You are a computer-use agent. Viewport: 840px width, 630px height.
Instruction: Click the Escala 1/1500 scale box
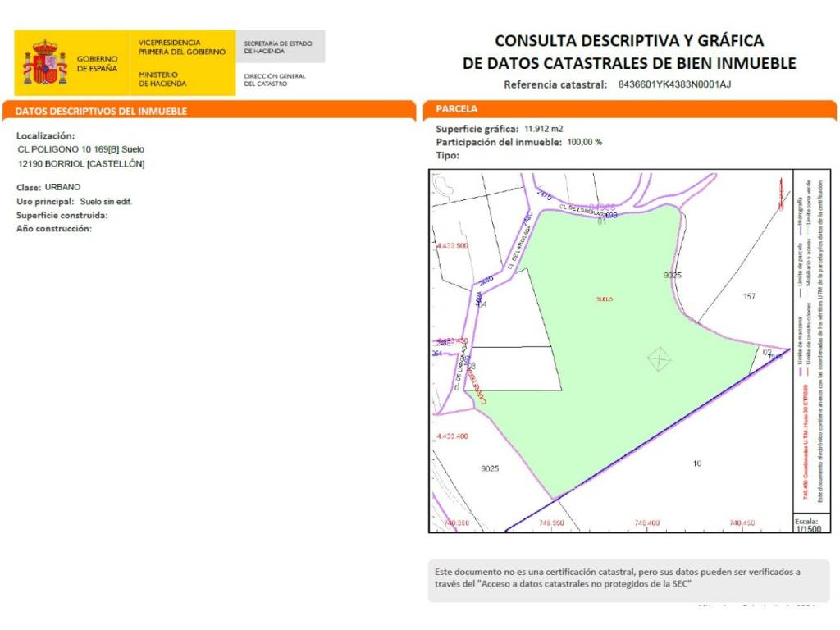pyautogui.click(x=807, y=525)
